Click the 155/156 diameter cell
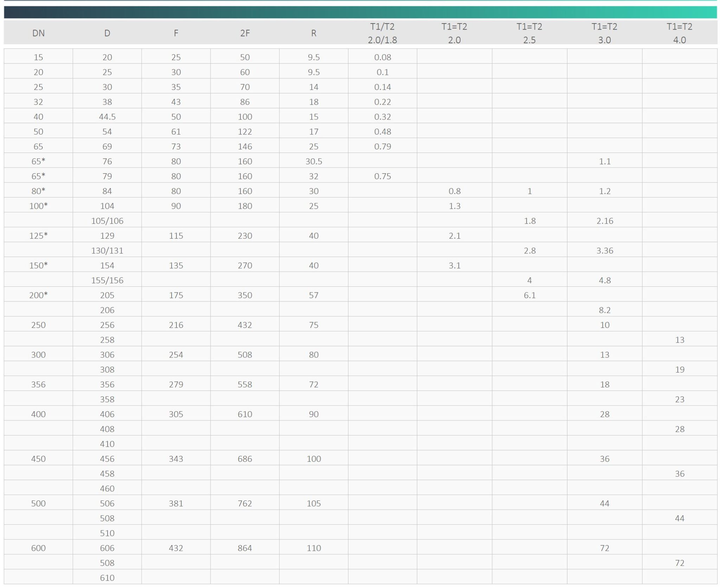 pos(107,280)
